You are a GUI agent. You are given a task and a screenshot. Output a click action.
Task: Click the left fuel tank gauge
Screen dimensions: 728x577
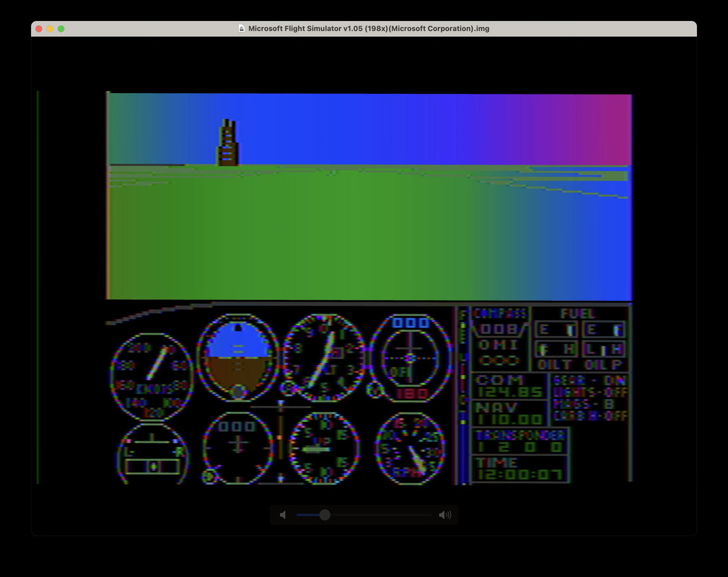click(556, 330)
